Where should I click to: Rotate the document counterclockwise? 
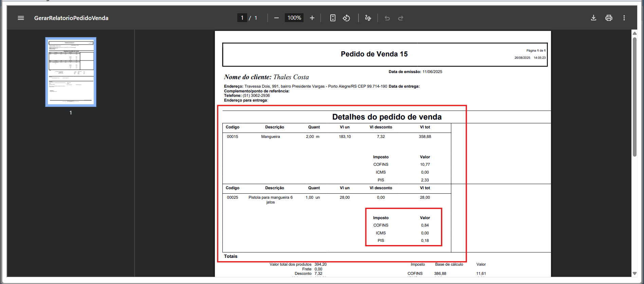click(346, 18)
